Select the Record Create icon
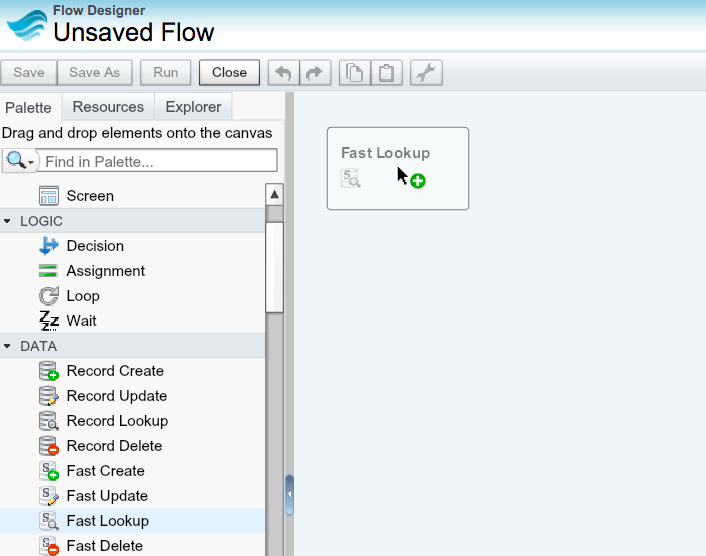Screen dimensions: 706x556 (49, 371)
